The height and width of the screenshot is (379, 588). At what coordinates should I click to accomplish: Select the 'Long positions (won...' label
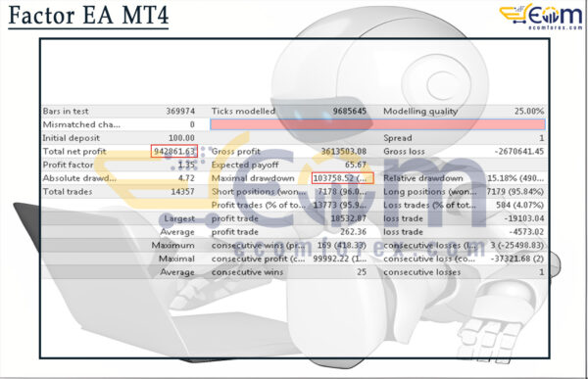pos(430,192)
